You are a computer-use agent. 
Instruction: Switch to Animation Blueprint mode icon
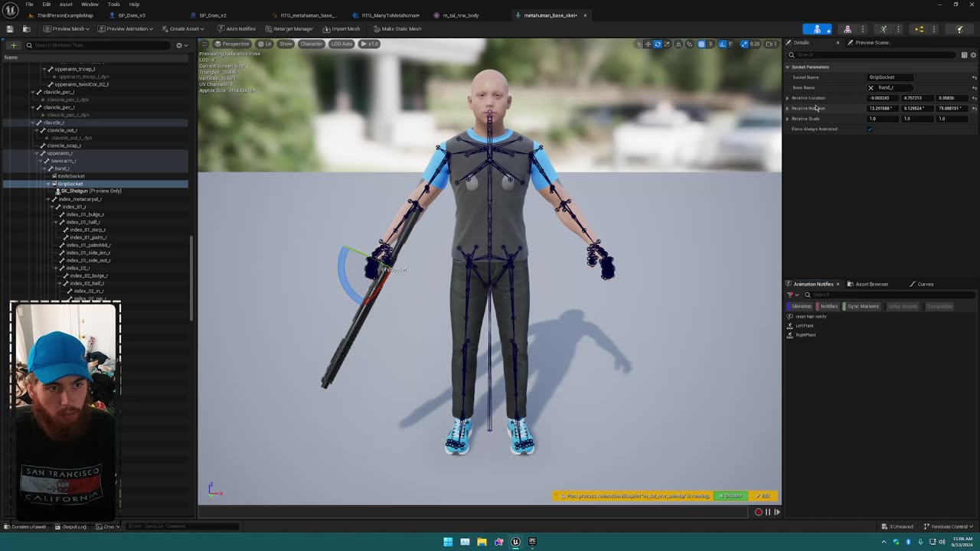pyautogui.click(x=920, y=29)
